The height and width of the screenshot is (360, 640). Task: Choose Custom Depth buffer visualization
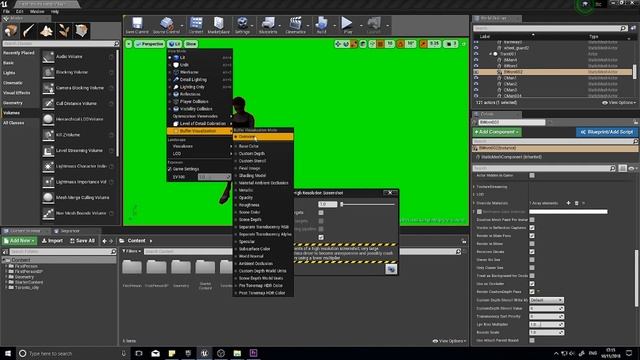[x=252, y=153]
